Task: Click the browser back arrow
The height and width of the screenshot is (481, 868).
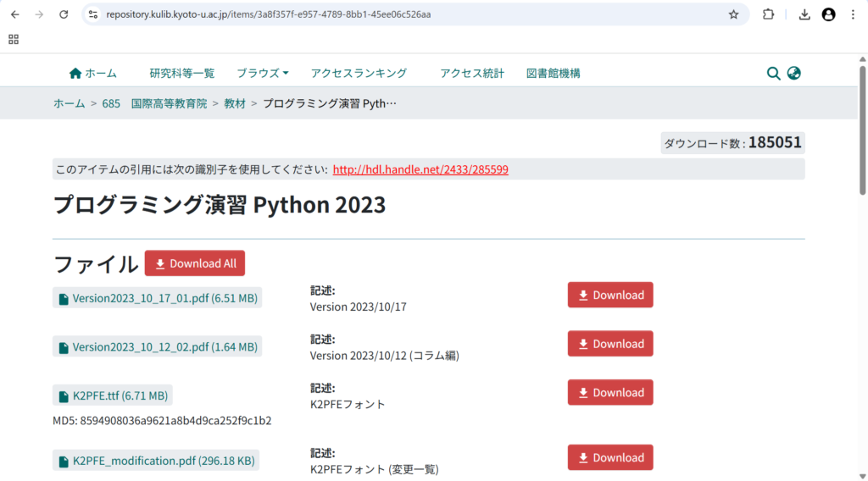Action: coord(15,14)
